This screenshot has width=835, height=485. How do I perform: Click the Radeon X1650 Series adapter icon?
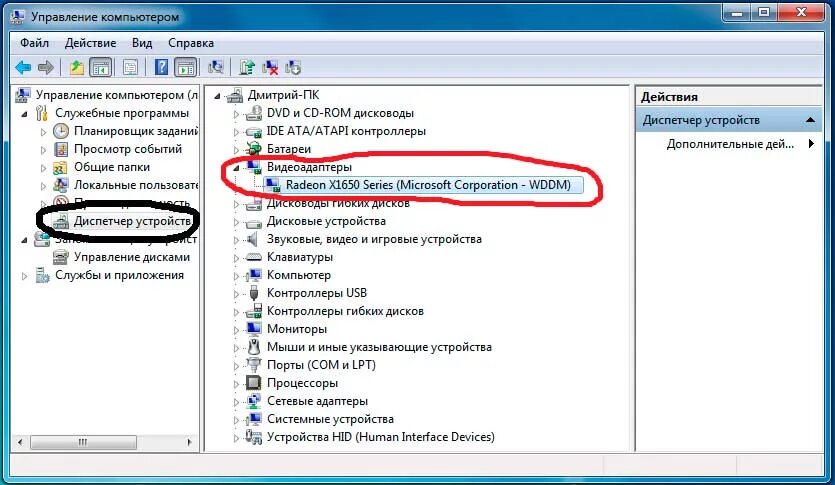tap(273, 185)
